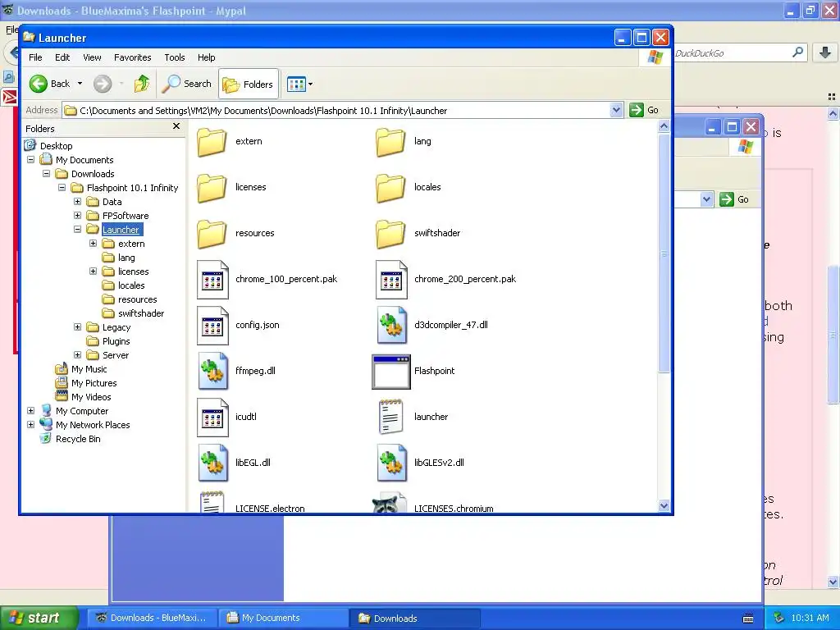
Task: Select the Flashpoint application icon
Action: click(391, 372)
